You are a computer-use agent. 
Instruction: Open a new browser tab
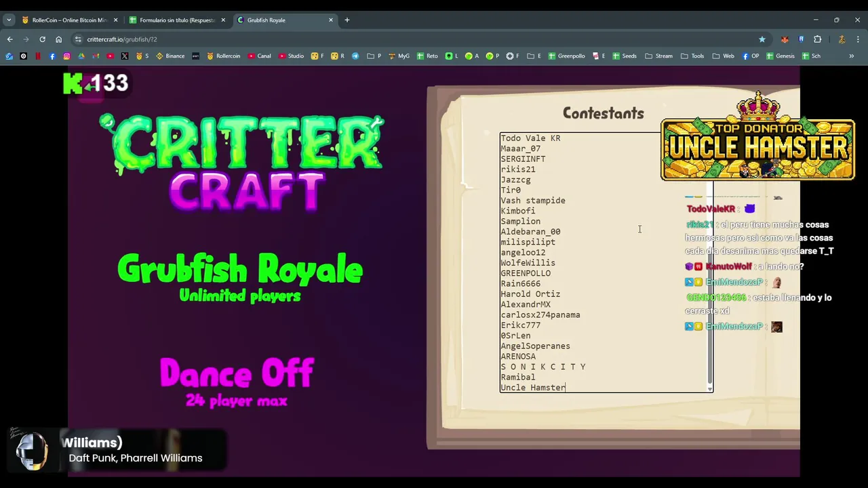347,20
